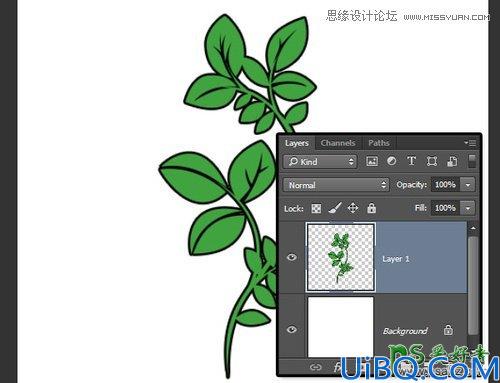Filter for smart objects icon
The width and height of the screenshot is (500, 383).
click(452, 161)
